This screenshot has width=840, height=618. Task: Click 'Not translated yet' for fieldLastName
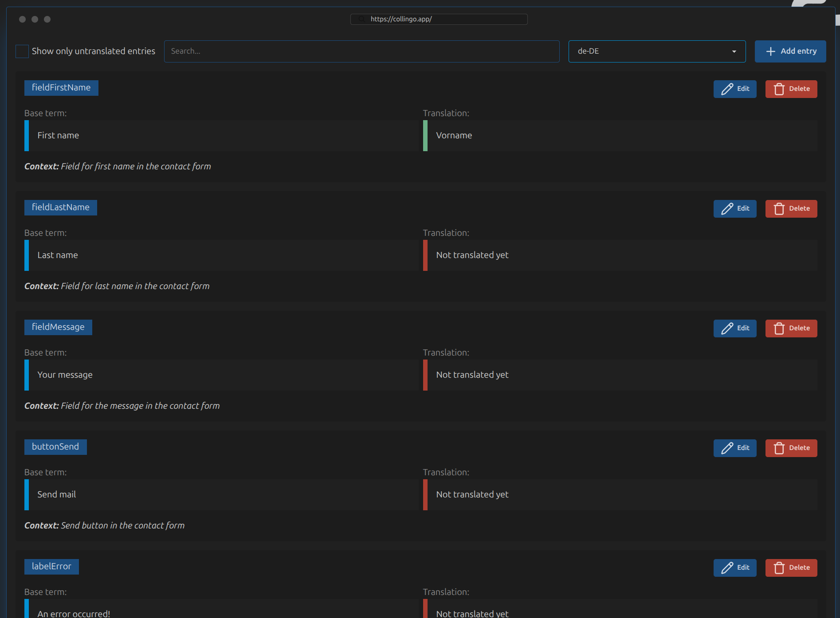coord(472,255)
